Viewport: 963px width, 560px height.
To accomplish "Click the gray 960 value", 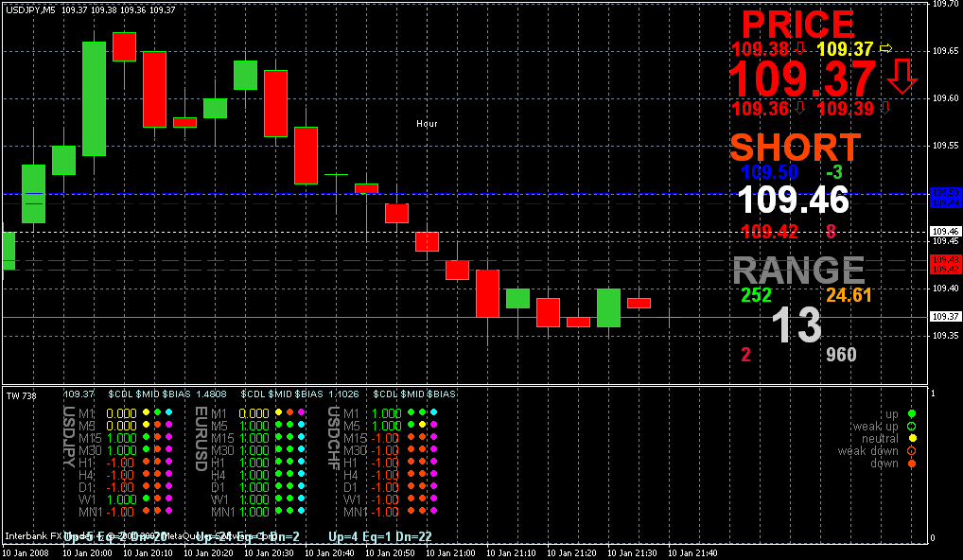I will [x=841, y=355].
